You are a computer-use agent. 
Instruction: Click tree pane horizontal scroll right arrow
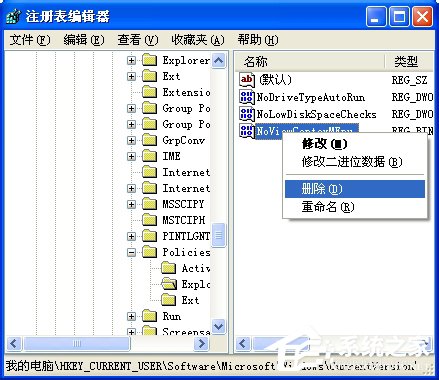201,343
